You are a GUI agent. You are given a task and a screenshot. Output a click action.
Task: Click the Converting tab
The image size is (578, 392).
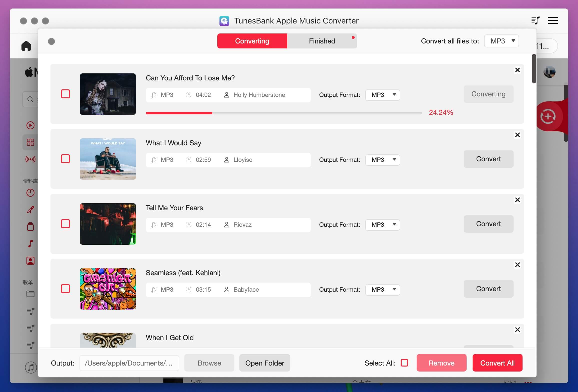click(x=252, y=41)
